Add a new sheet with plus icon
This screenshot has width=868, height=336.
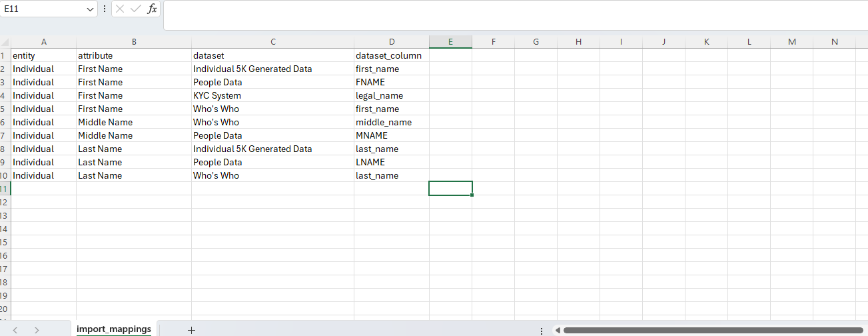coord(191,329)
